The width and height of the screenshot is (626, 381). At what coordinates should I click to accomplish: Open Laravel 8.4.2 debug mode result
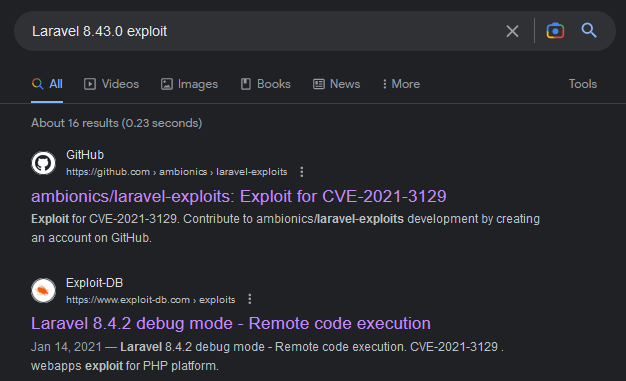pos(231,323)
